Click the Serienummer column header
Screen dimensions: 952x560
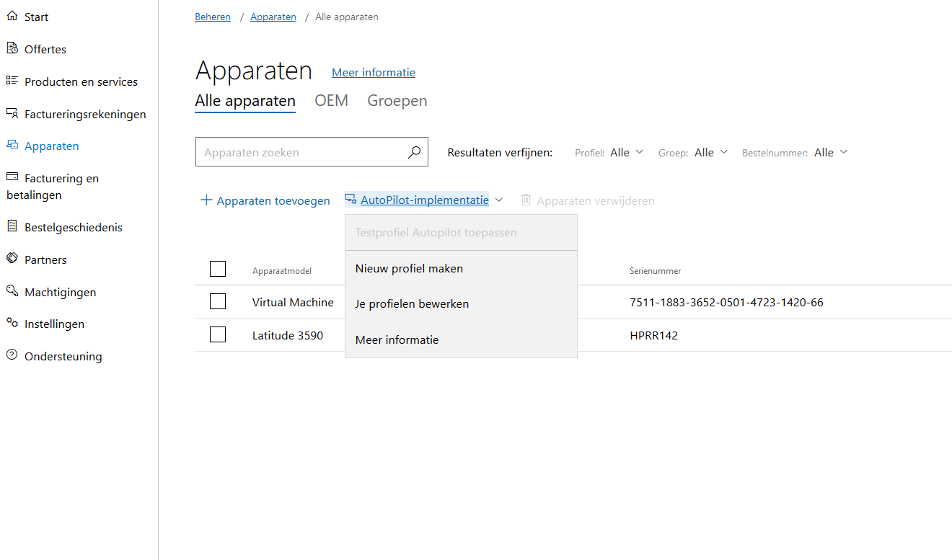(655, 271)
